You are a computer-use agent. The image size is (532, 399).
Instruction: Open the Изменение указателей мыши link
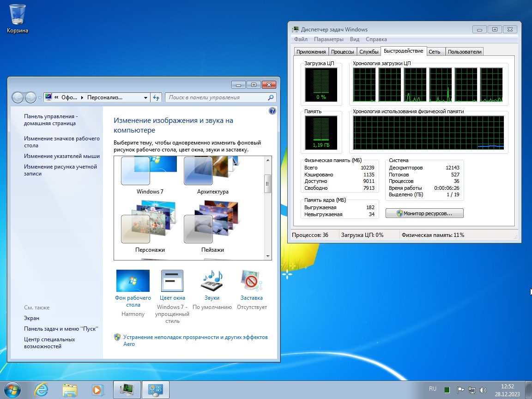pos(62,156)
